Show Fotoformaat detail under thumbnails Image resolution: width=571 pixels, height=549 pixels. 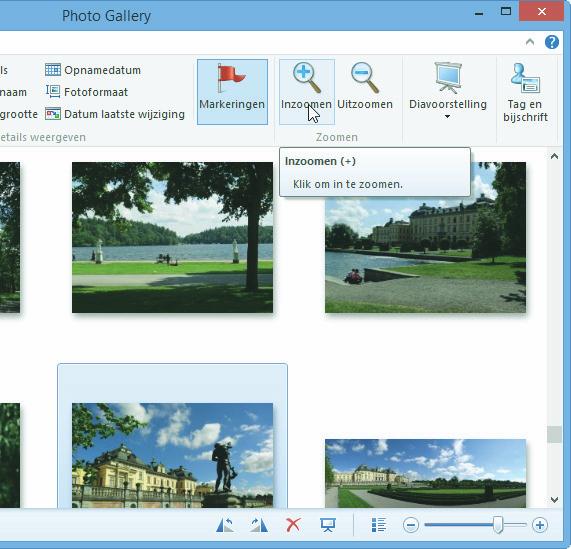point(87,92)
